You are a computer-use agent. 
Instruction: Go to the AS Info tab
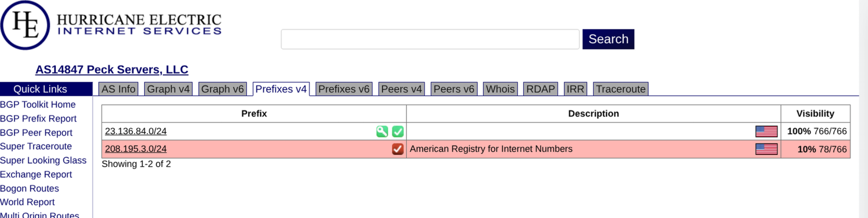pos(118,89)
